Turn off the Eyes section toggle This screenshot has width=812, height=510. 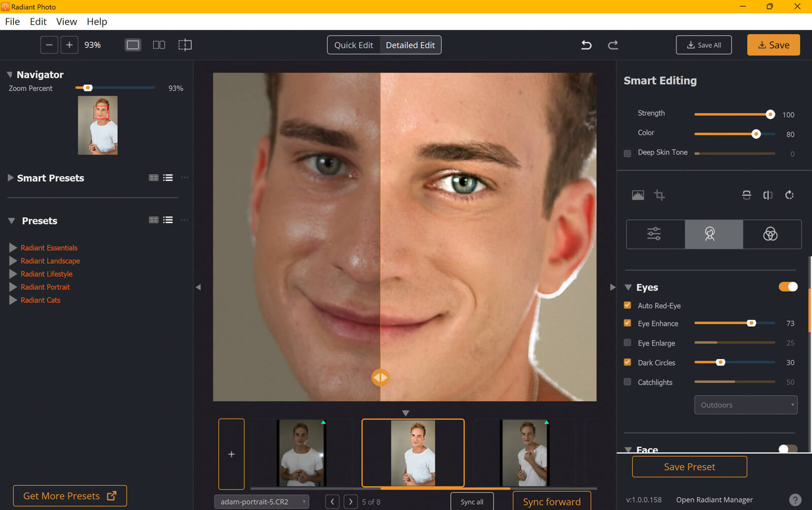(x=788, y=287)
